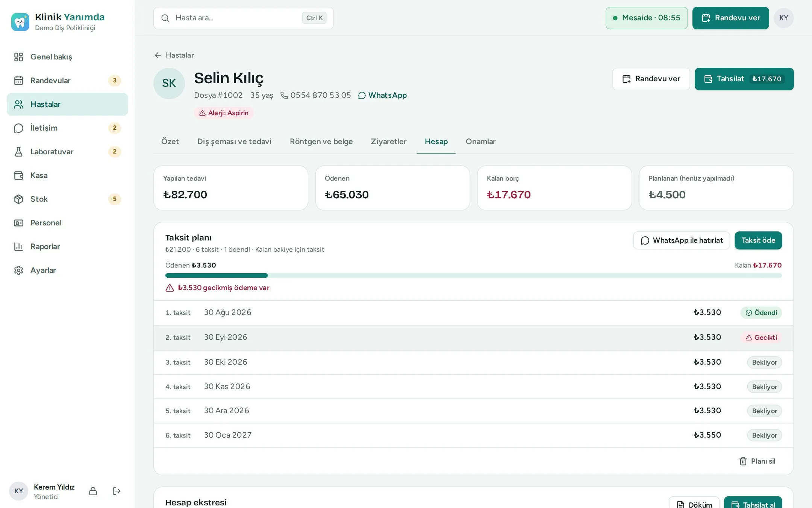Select the 6. taksit 30 Oca 2027 row
The width and height of the screenshot is (812, 508).
pyautogui.click(x=473, y=435)
